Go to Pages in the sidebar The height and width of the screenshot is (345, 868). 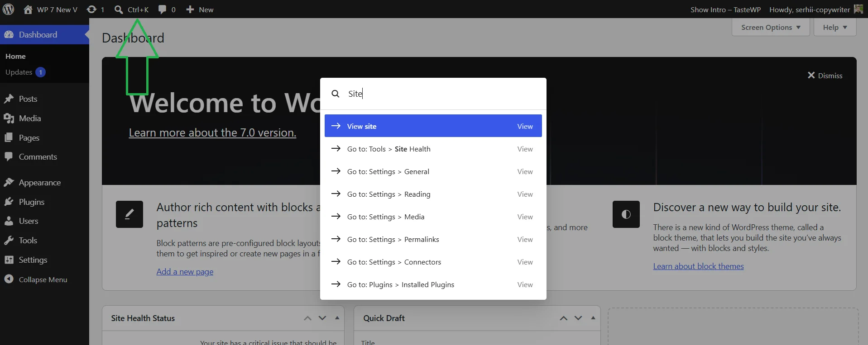[44, 138]
